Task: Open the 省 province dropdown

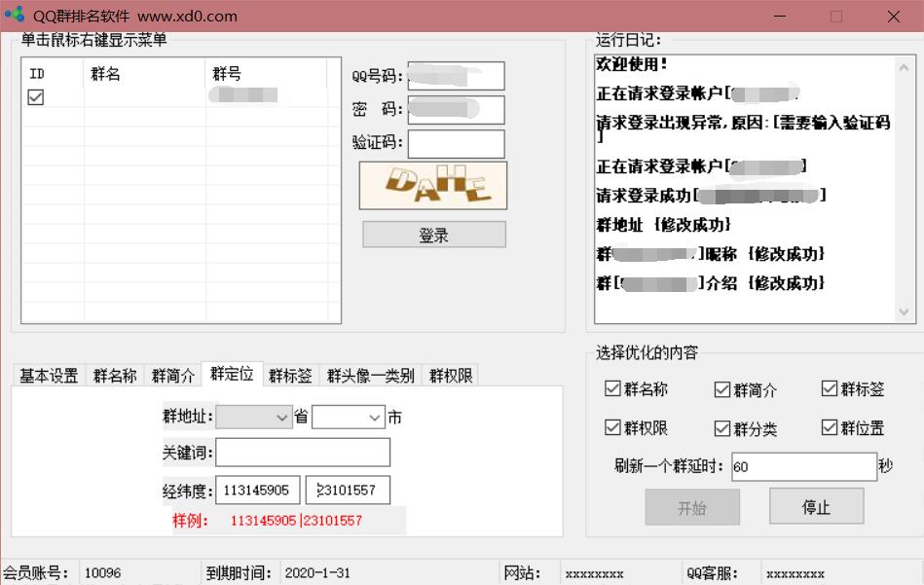Action: (254, 418)
